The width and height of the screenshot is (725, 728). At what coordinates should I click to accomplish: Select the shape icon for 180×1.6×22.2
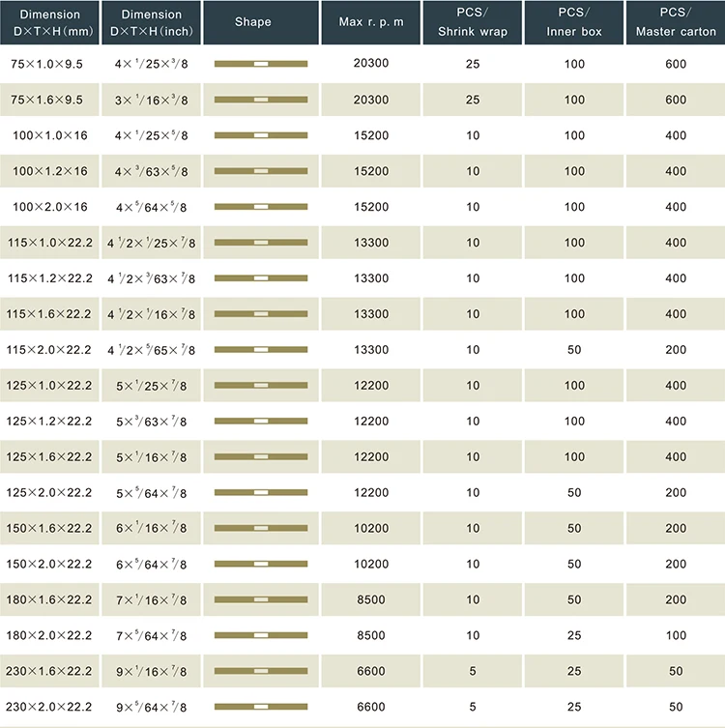pos(260,599)
